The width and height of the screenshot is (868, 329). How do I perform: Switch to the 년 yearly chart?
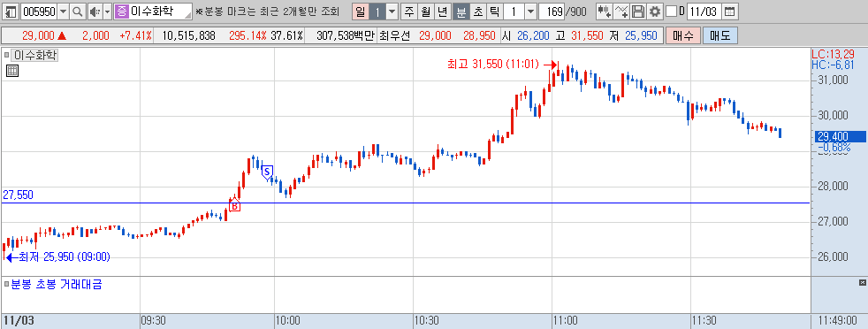pyautogui.click(x=442, y=11)
